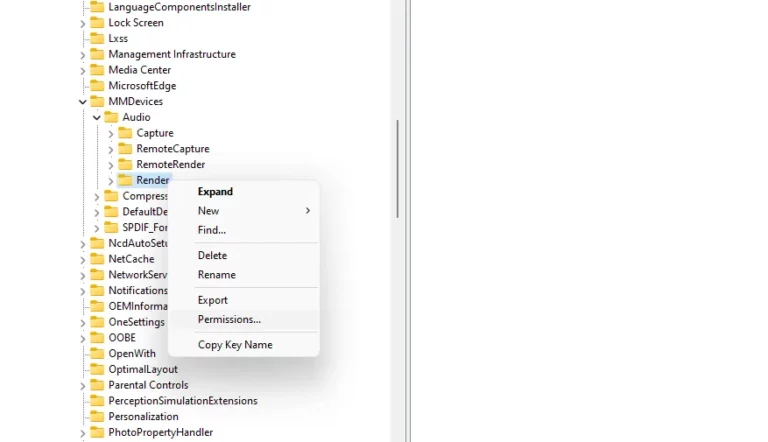
Task: Select the Media Center key label
Action: [140, 70]
